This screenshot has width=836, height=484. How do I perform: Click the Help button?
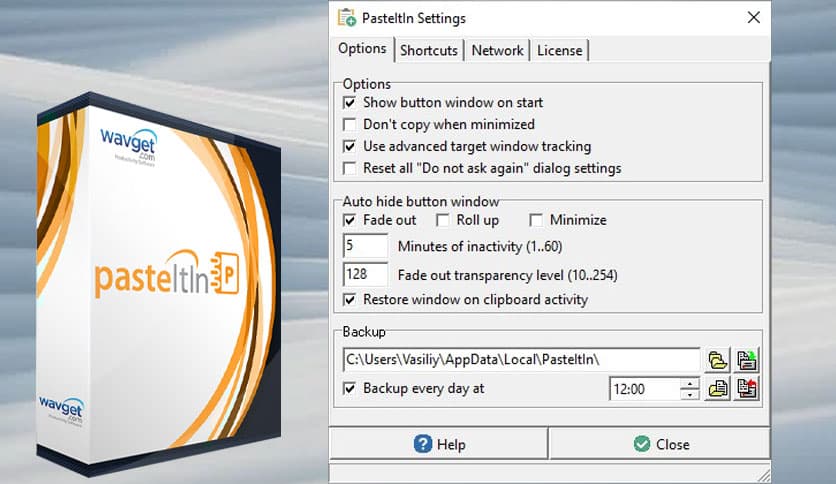(439, 444)
